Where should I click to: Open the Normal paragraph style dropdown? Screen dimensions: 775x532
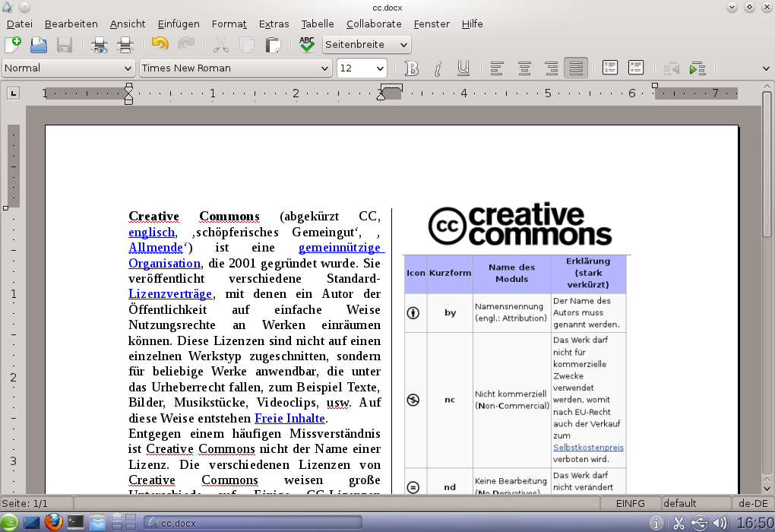(68, 68)
